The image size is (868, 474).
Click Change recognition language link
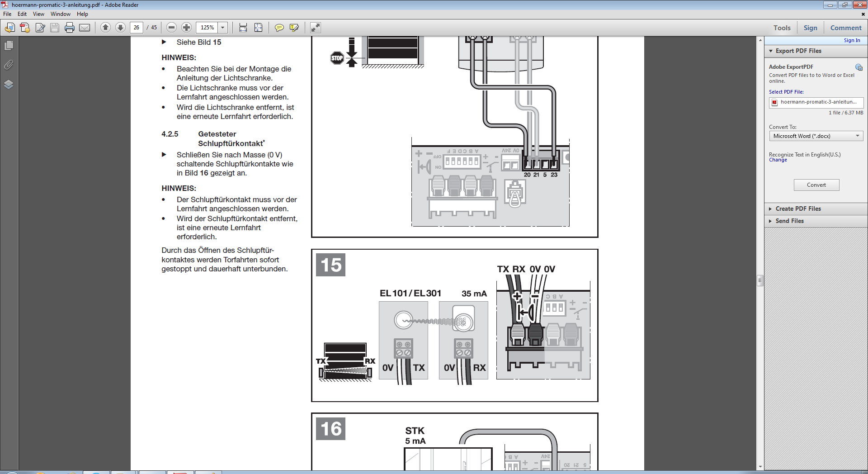(778, 160)
